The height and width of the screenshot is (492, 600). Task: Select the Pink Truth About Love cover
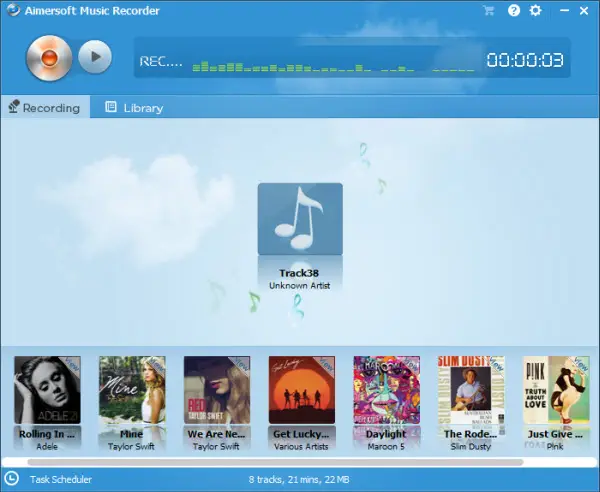pos(556,390)
